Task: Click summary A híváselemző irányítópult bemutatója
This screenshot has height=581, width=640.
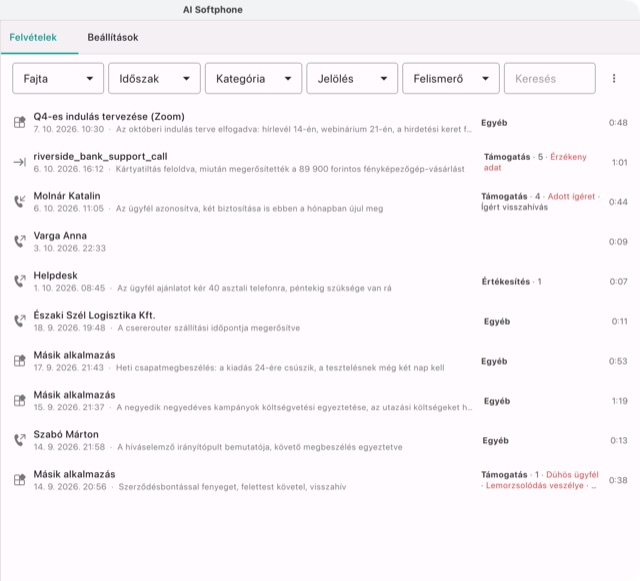Action: [x=260, y=447]
